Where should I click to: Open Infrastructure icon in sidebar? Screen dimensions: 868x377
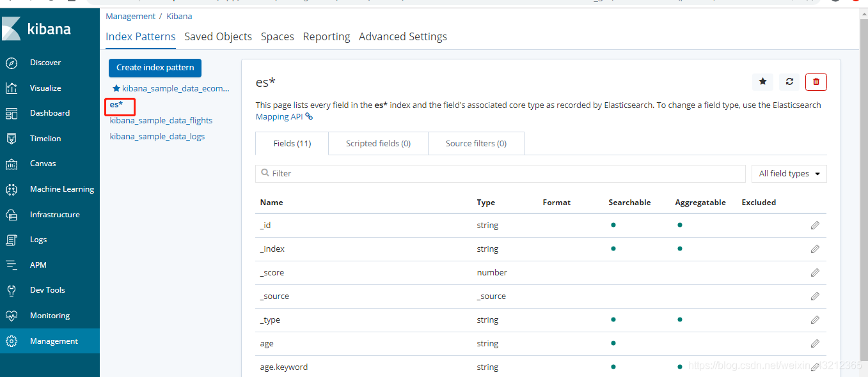[x=12, y=215]
